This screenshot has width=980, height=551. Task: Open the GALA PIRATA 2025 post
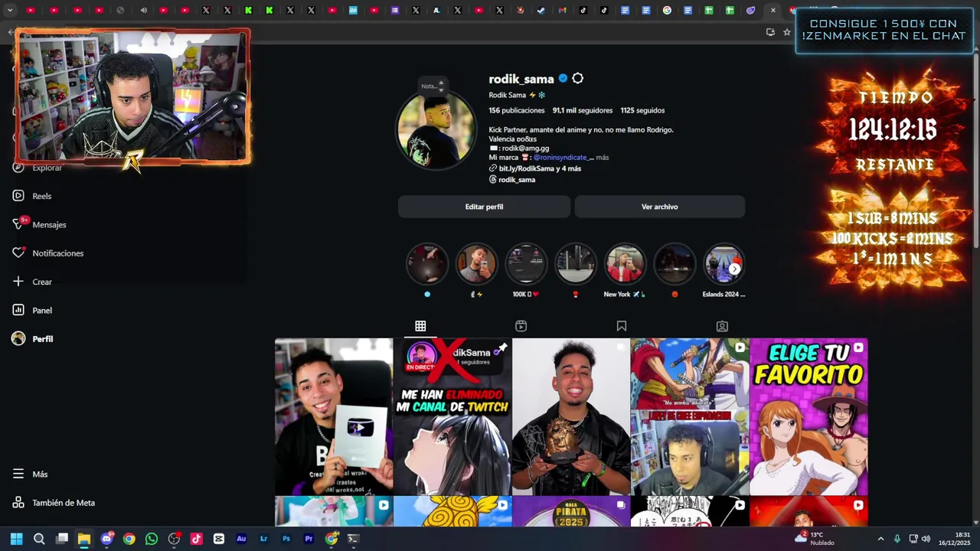[x=571, y=512]
